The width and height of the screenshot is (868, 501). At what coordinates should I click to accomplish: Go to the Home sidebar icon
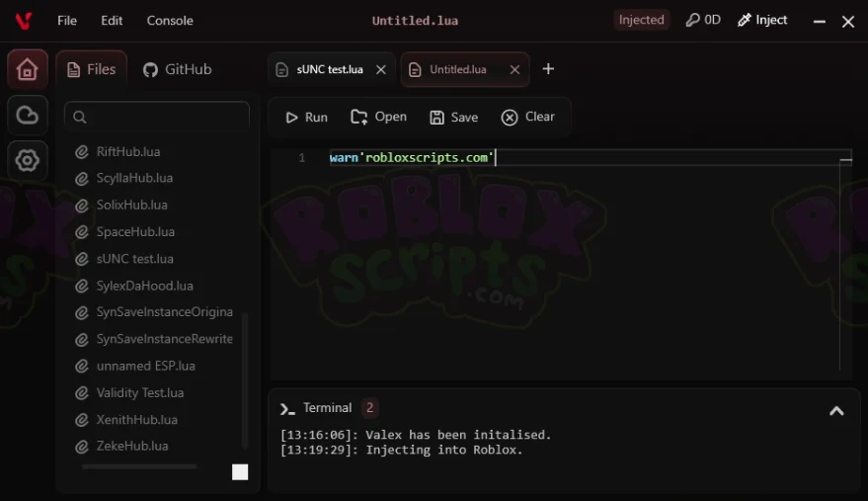click(27, 70)
